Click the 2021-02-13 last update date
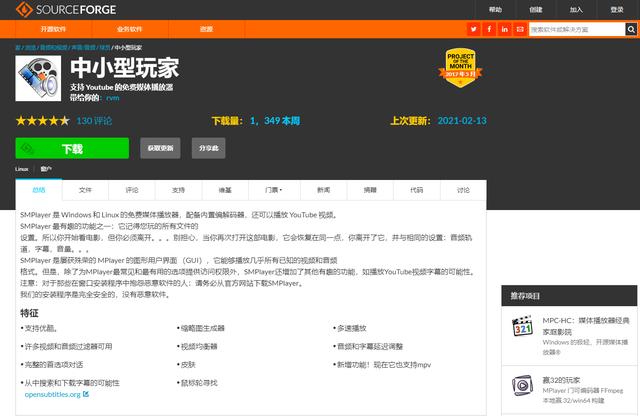Image resolution: width=640 pixels, height=416 pixels. [x=462, y=121]
